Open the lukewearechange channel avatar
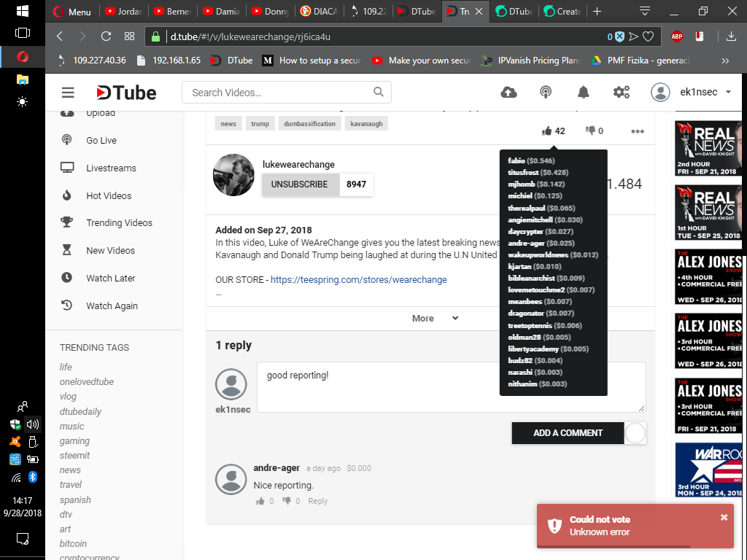The width and height of the screenshot is (747, 560). (233, 175)
